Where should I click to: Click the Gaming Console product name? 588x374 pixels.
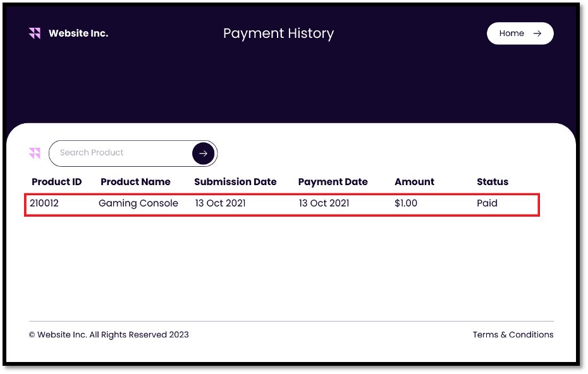point(138,203)
